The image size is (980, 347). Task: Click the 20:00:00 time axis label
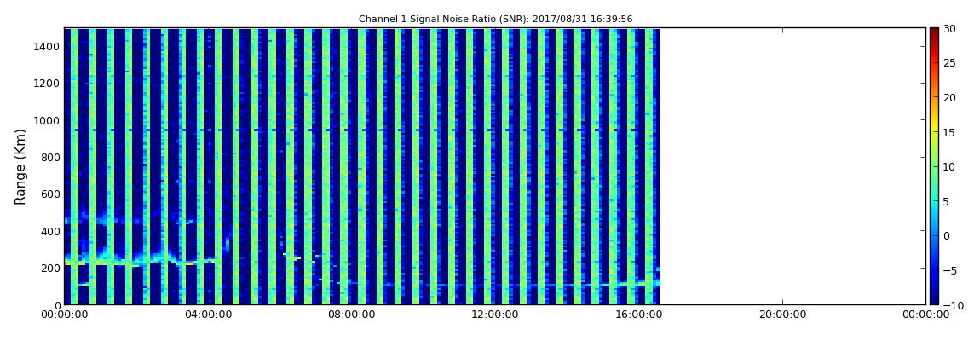tap(782, 315)
